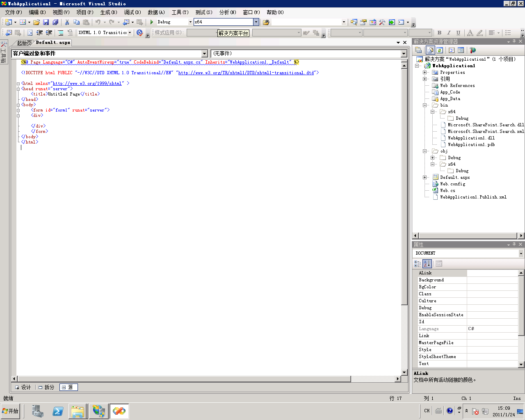Open Solution Explorer from the main toolbar icon
The width and height of the screenshot is (525, 420).
(x=354, y=22)
